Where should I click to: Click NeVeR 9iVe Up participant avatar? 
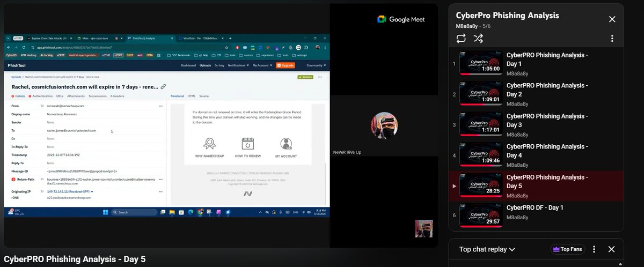[x=385, y=126]
